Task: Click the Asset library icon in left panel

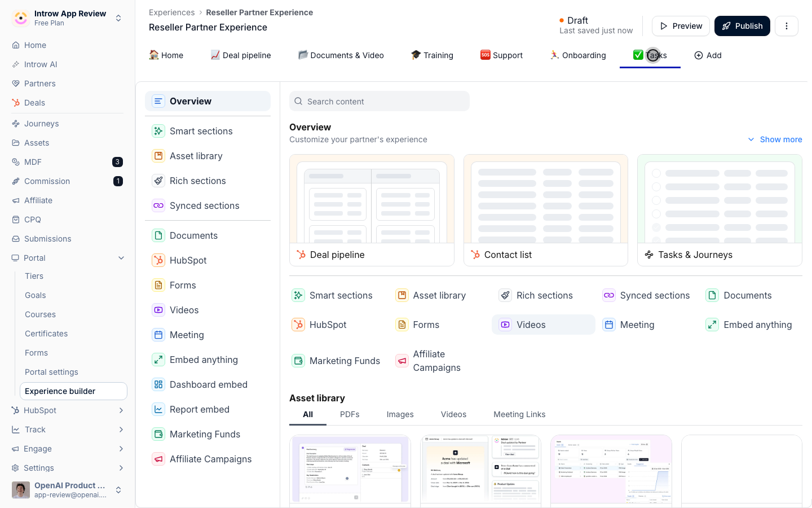Action: [x=158, y=156]
